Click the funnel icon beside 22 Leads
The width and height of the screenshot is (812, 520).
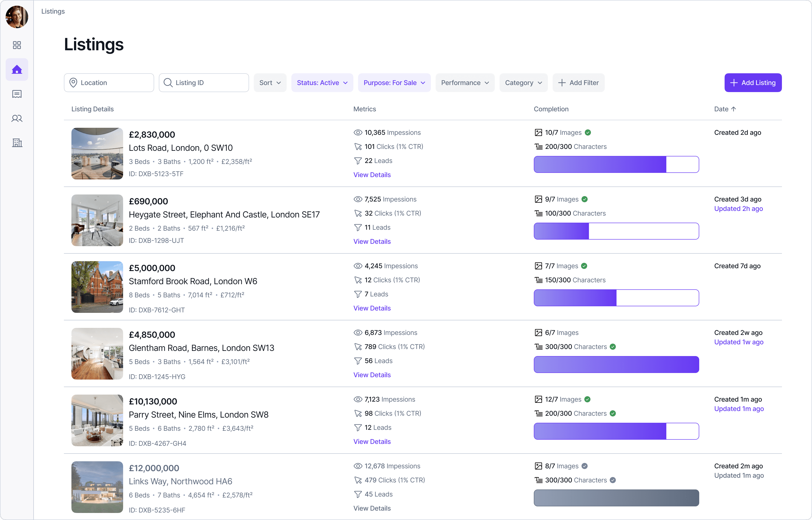(x=358, y=161)
